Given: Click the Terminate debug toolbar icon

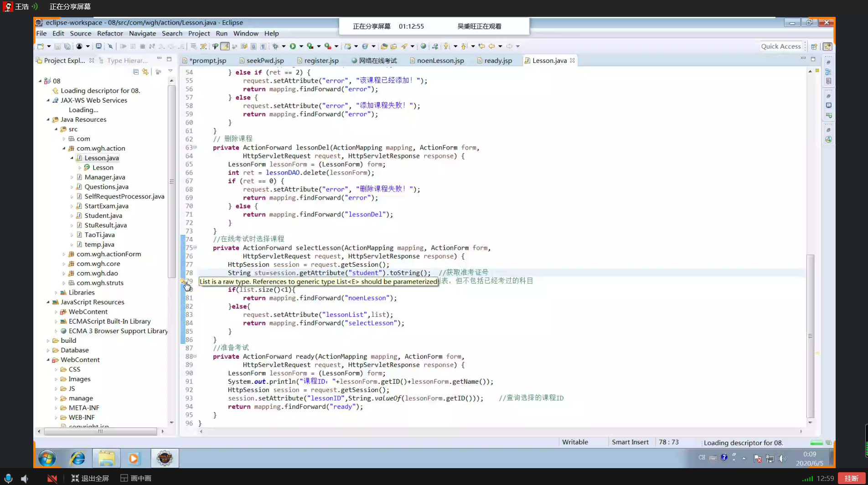Looking at the screenshot, I should pos(142,46).
